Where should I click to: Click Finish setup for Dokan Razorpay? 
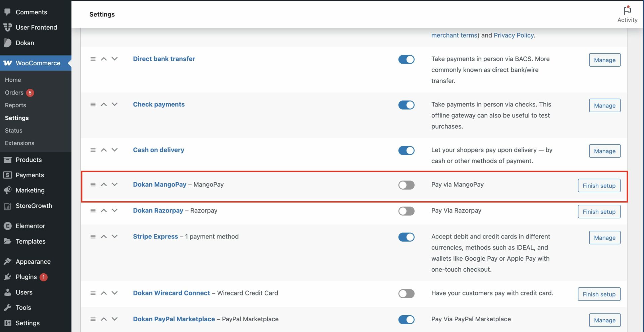pyautogui.click(x=599, y=212)
